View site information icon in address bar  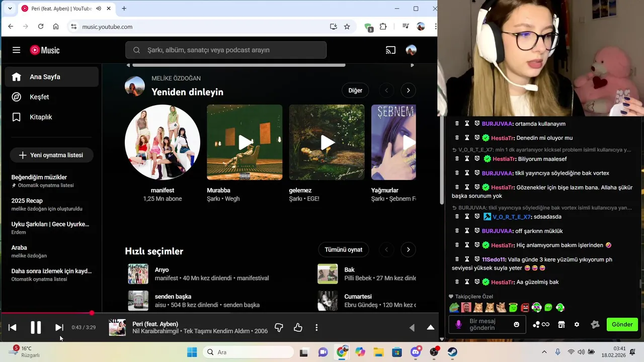tap(73, 27)
